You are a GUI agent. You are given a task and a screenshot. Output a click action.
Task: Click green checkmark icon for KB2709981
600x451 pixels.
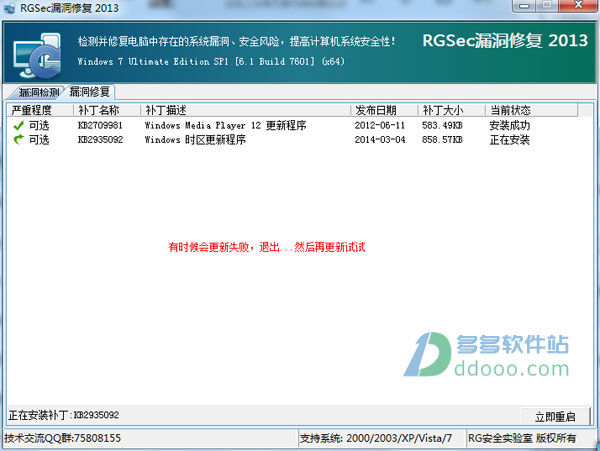[18, 125]
